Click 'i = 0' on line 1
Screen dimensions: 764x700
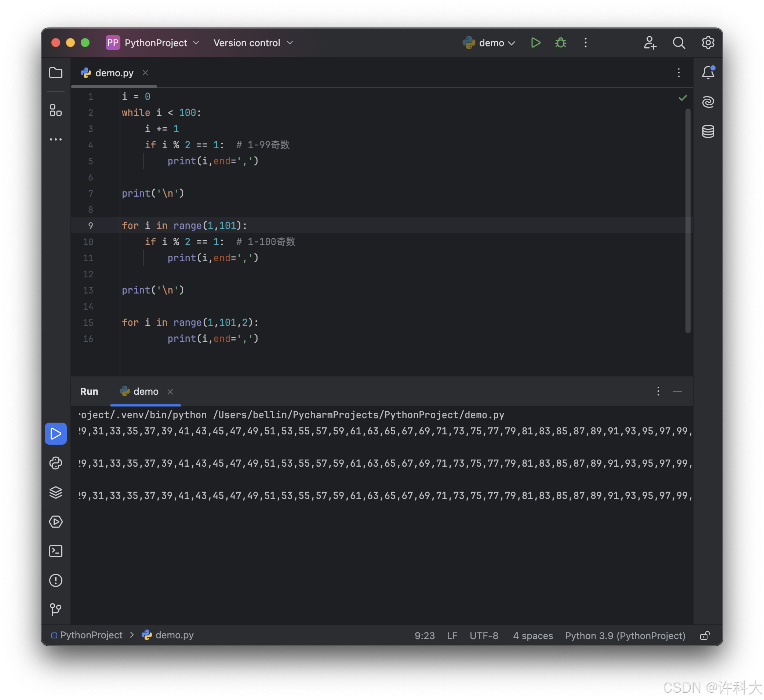point(136,96)
